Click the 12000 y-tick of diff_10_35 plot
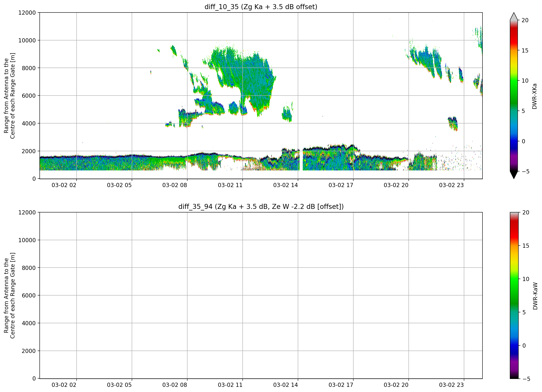Image resolution: width=542 pixels, height=392 pixels. (27, 13)
